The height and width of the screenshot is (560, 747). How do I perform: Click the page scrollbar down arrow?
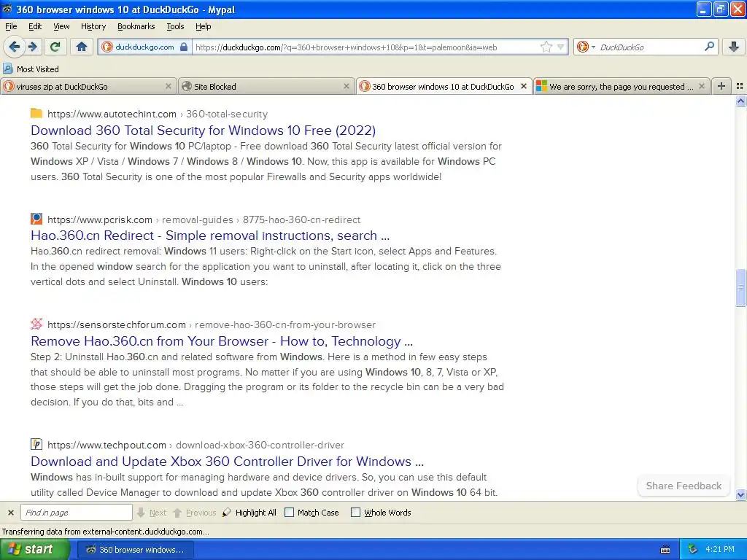[740, 495]
